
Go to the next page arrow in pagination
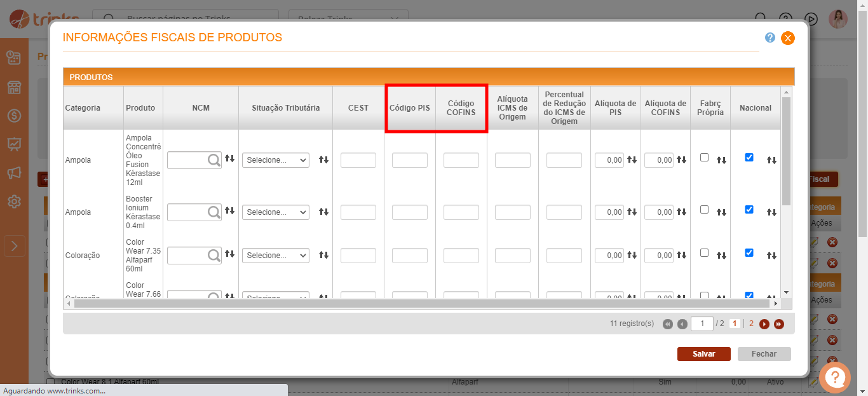[x=764, y=324]
